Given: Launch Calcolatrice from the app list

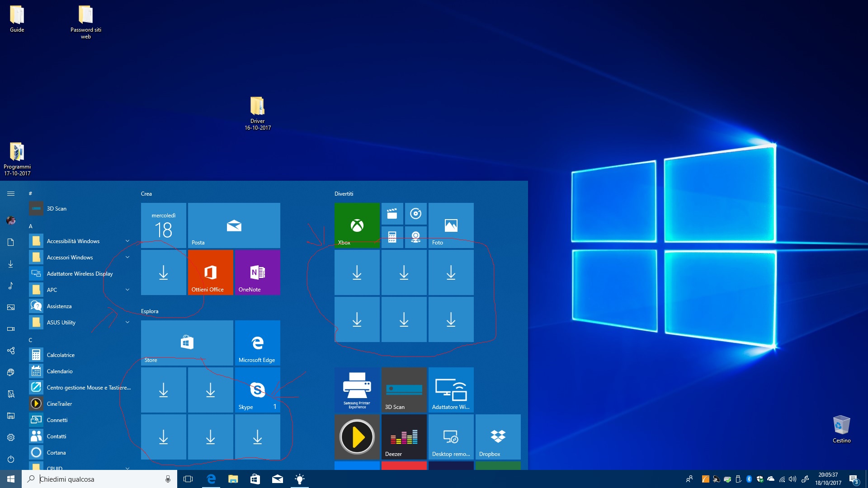Looking at the screenshot, I should (x=80, y=355).
